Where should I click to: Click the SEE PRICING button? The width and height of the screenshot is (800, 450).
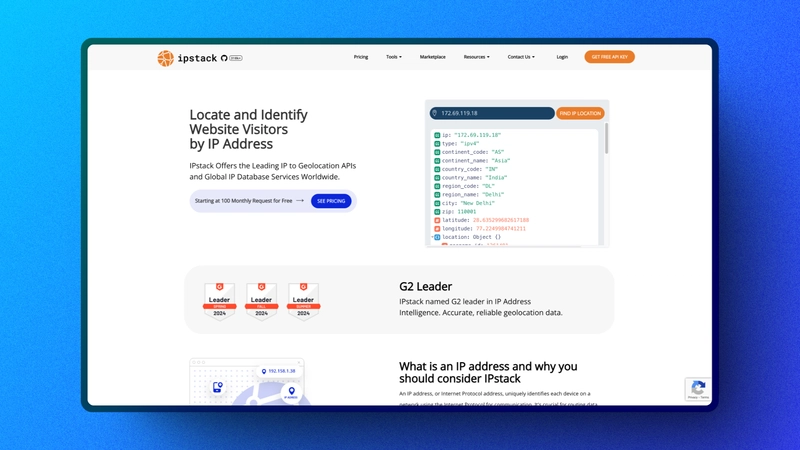coord(331,201)
